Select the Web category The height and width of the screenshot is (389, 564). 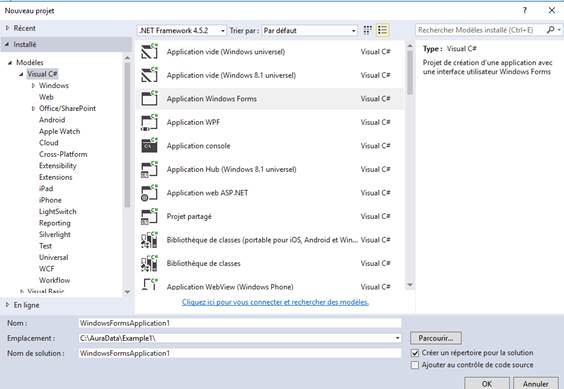click(46, 97)
